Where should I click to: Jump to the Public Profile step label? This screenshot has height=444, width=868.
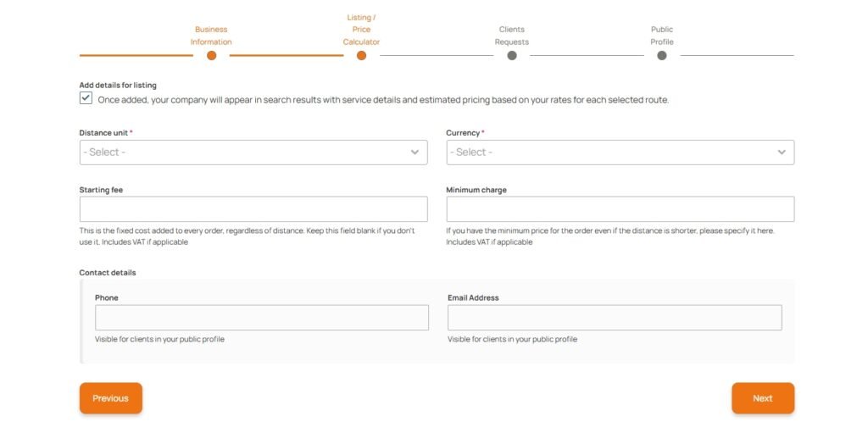coord(662,36)
